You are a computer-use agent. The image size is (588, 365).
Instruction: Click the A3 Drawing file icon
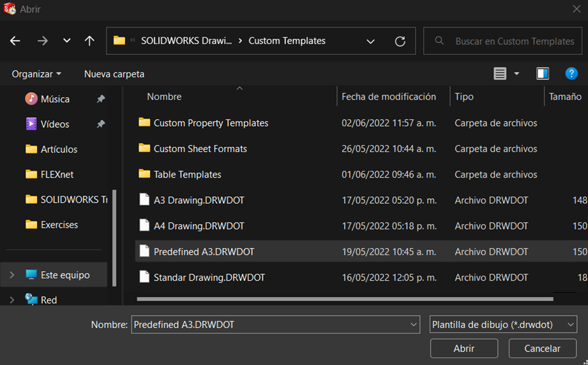pyautogui.click(x=144, y=199)
